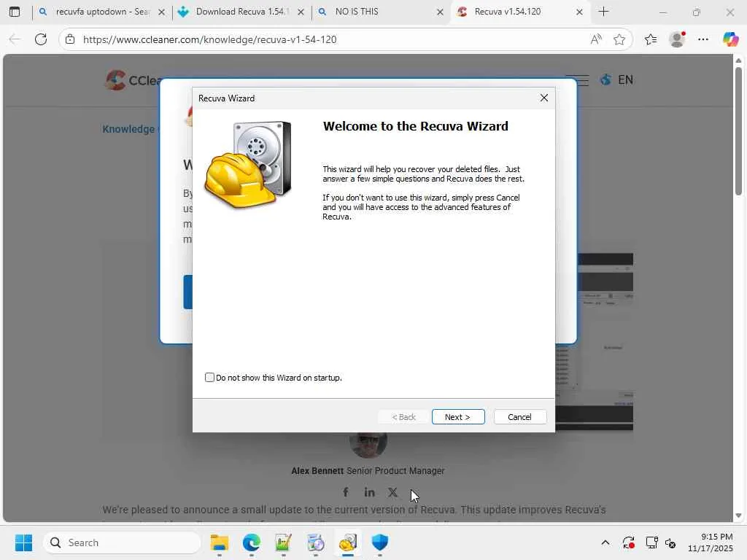Open the Copilot sidebar icon
This screenshot has height=560, width=747.
pyautogui.click(x=730, y=39)
